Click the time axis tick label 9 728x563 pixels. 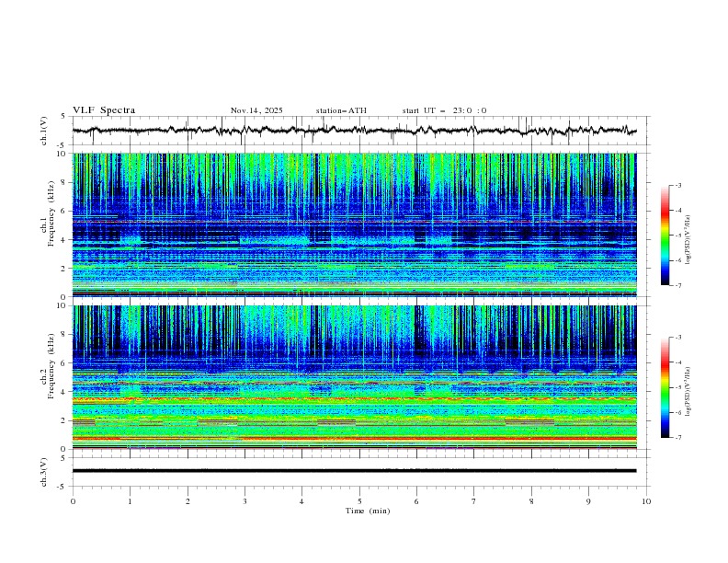588,501
